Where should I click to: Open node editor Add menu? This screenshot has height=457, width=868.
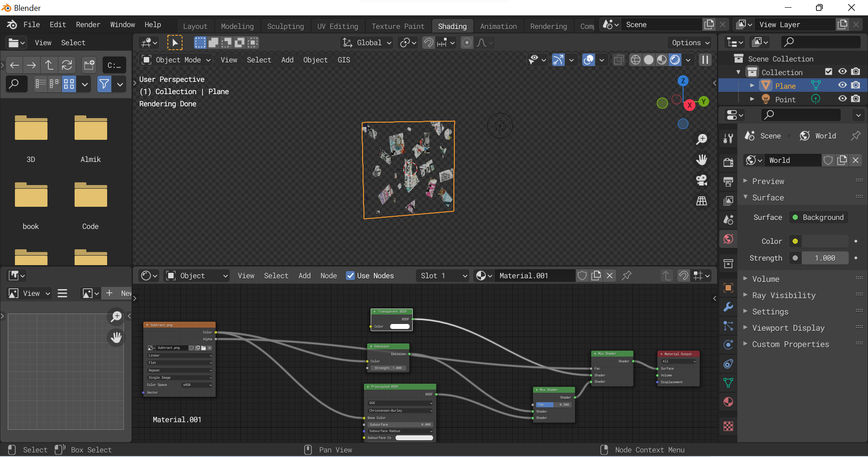304,276
